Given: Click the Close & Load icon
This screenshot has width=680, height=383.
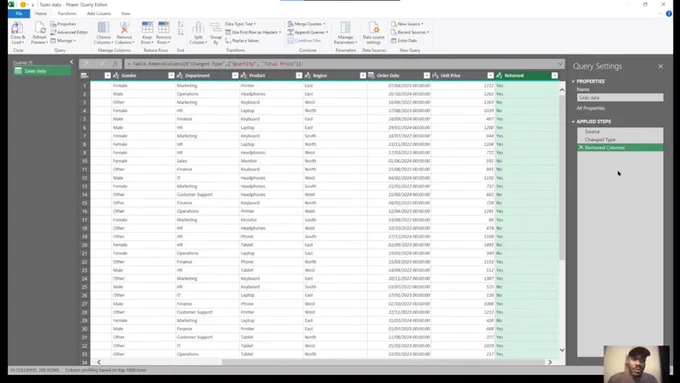Looking at the screenshot, I should pos(17,29).
